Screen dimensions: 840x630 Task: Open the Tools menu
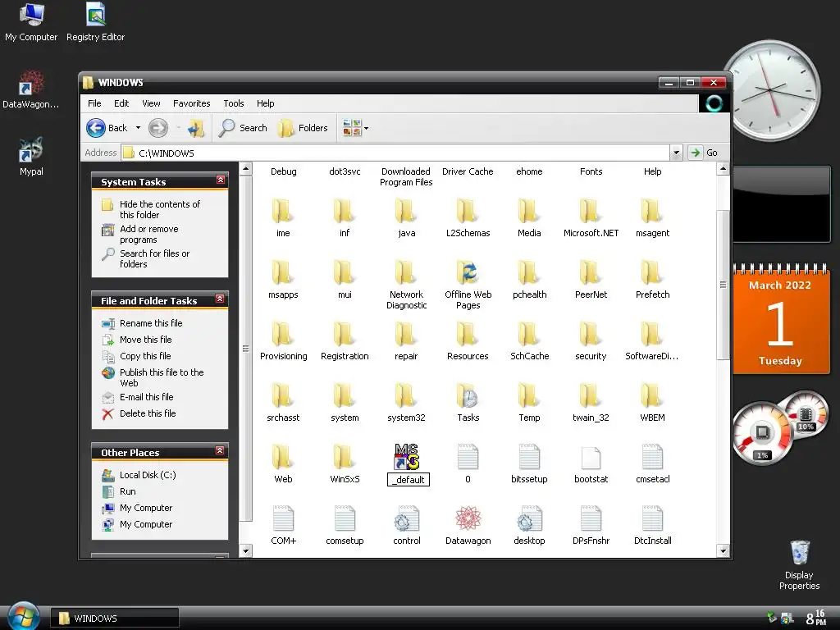point(234,103)
